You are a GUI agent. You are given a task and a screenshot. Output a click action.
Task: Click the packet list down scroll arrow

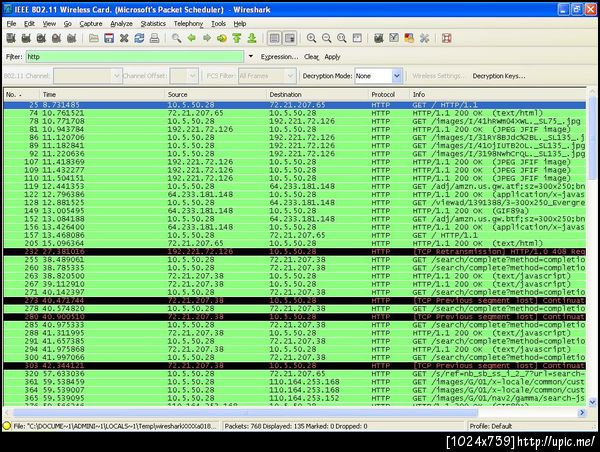pos(592,402)
